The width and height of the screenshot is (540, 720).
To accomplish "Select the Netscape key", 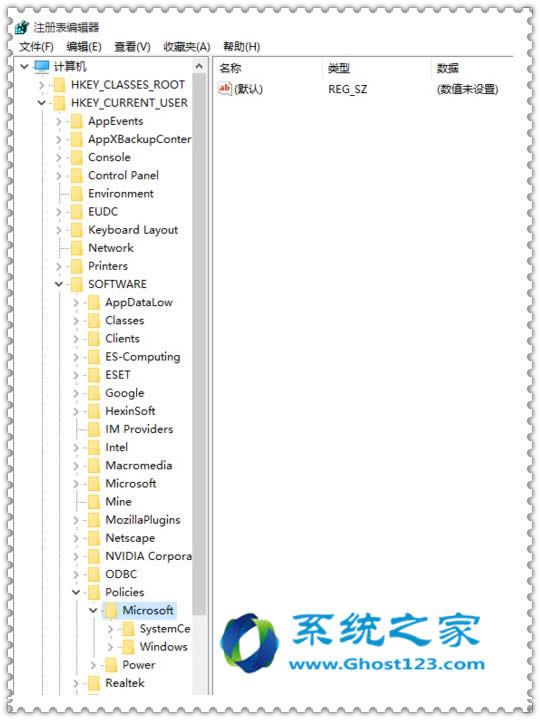I will [x=130, y=538].
